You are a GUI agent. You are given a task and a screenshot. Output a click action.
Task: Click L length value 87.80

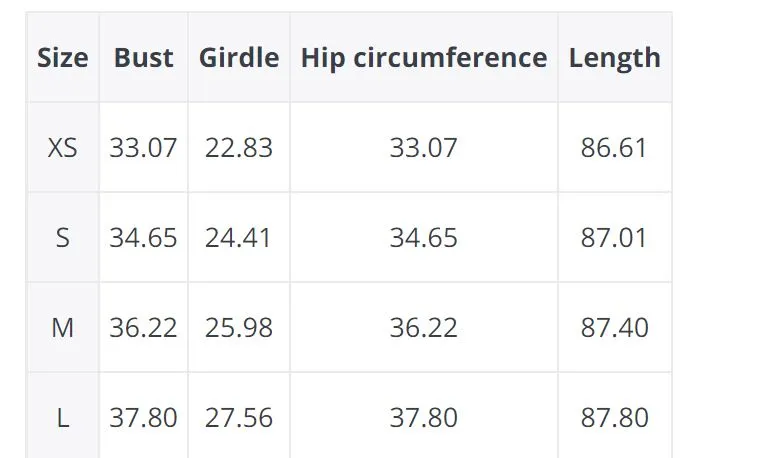tap(615, 418)
